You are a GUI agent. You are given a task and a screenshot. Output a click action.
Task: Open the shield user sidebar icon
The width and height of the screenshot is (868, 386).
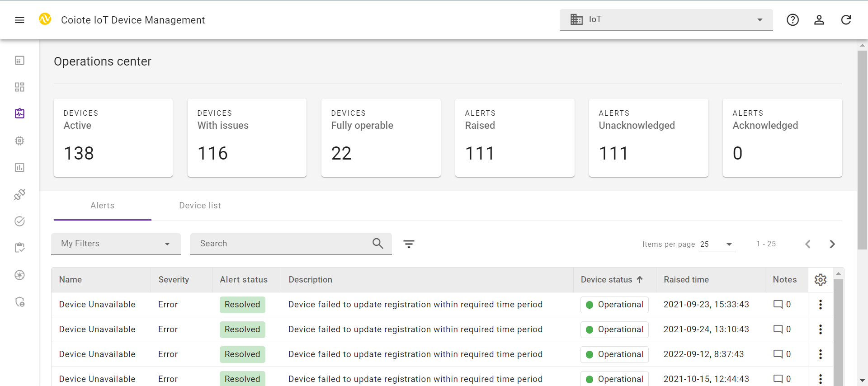point(19,302)
